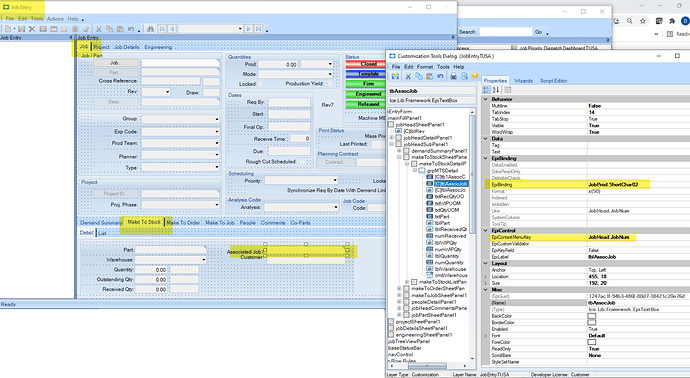Click the Delete X icon in Job Entry toolbar

pos(32,29)
